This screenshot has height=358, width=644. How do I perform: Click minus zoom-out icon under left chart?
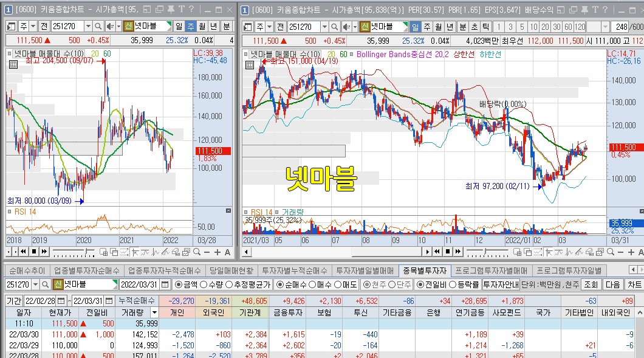tap(207, 252)
